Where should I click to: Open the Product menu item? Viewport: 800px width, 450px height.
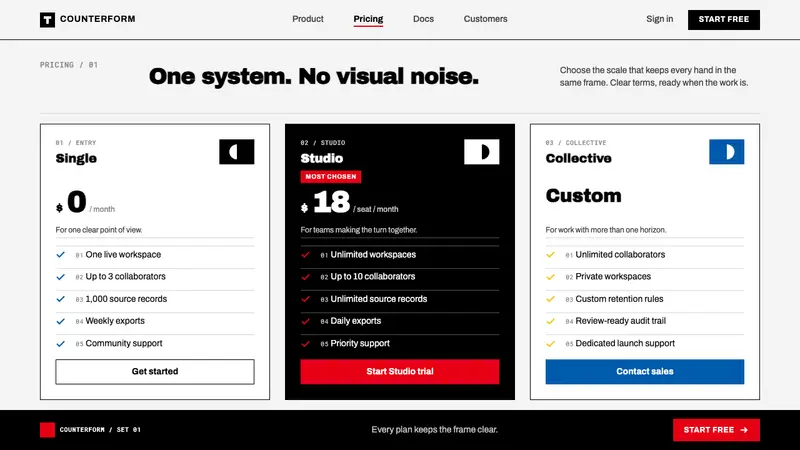[308, 19]
